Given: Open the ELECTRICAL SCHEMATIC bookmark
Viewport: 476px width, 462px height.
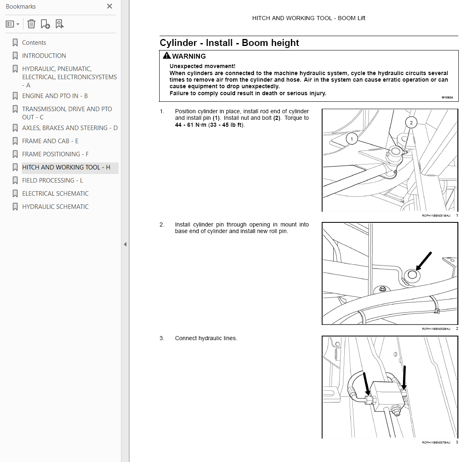Looking at the screenshot, I should [x=55, y=193].
